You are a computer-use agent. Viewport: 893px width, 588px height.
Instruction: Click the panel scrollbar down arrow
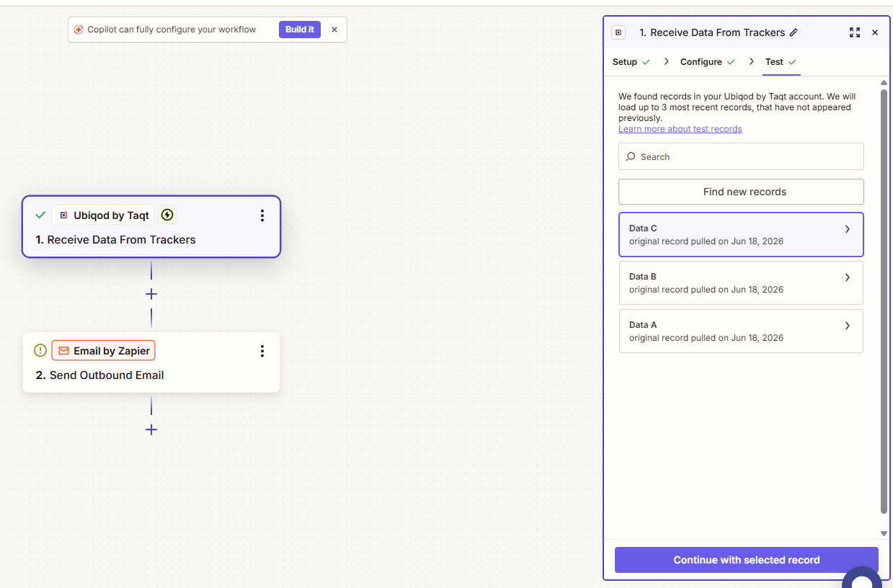click(x=884, y=533)
